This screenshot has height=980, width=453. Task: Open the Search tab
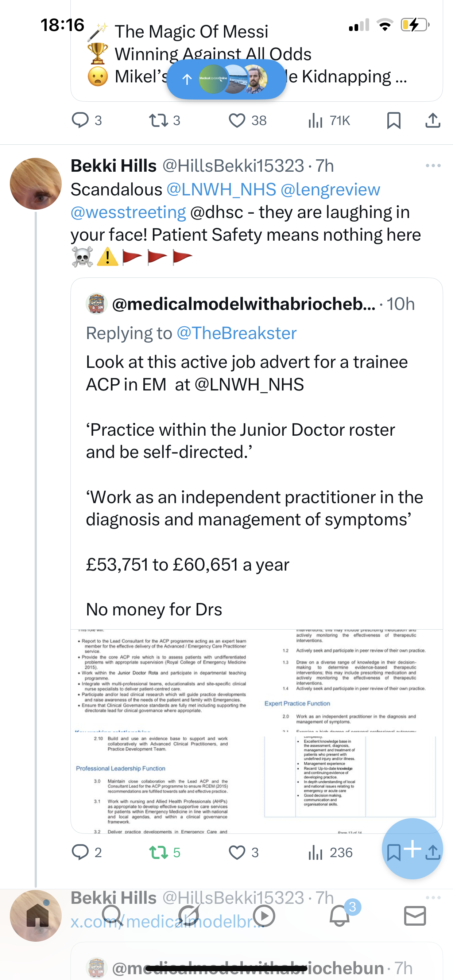click(112, 915)
